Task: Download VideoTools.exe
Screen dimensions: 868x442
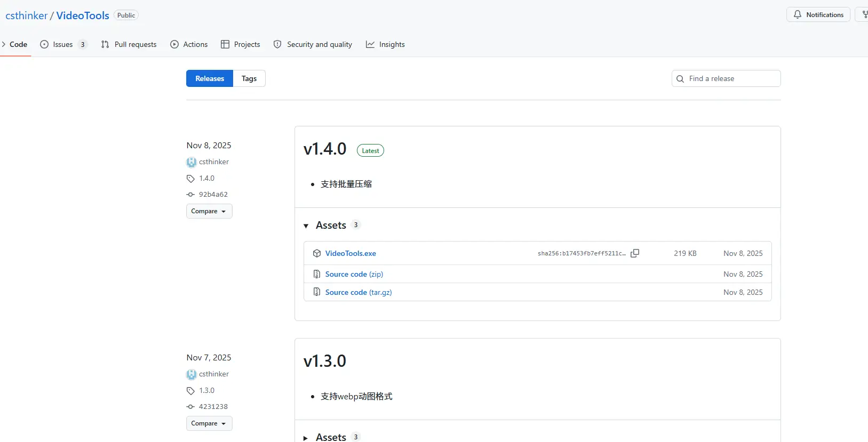Action: pos(351,253)
